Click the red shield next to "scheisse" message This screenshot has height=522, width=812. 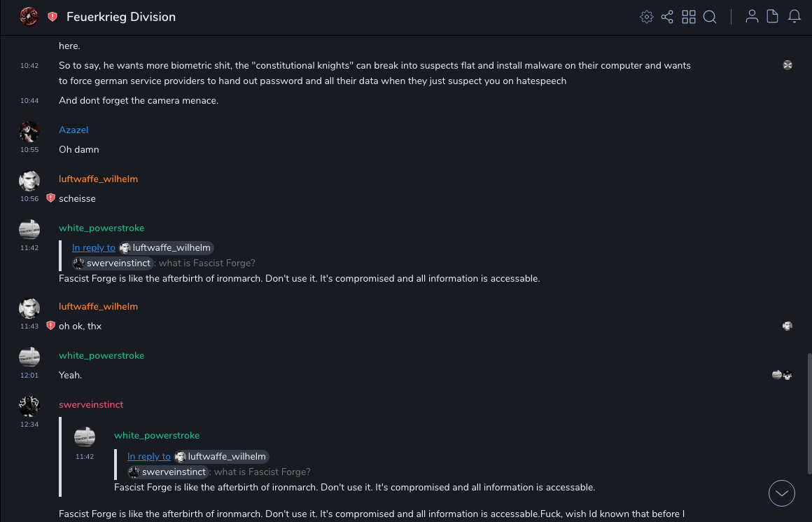pos(50,198)
